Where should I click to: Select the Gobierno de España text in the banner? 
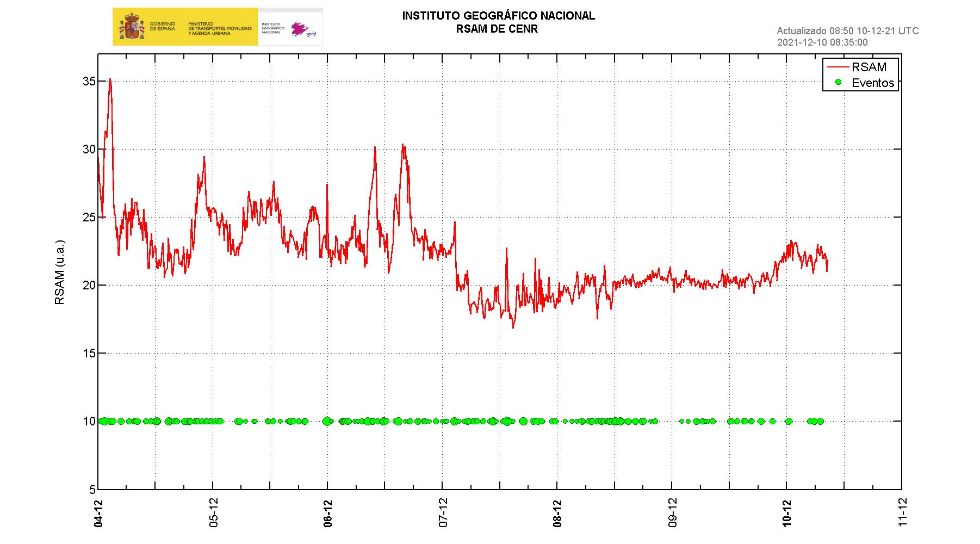162,26
